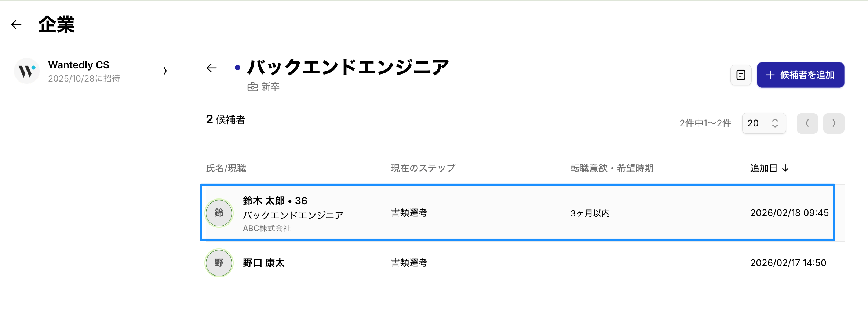
Task: Click the 野 avatar of 野口 康太
Action: [x=219, y=263]
